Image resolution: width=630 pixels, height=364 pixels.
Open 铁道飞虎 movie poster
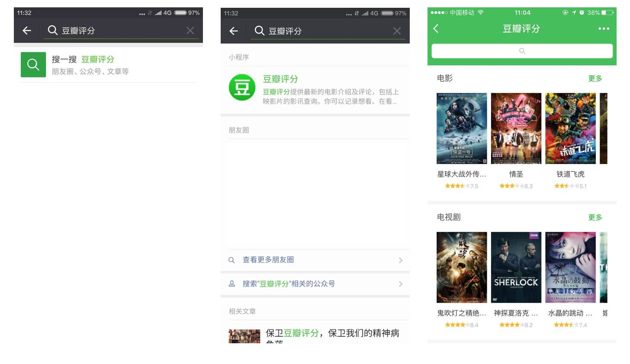[x=570, y=128]
